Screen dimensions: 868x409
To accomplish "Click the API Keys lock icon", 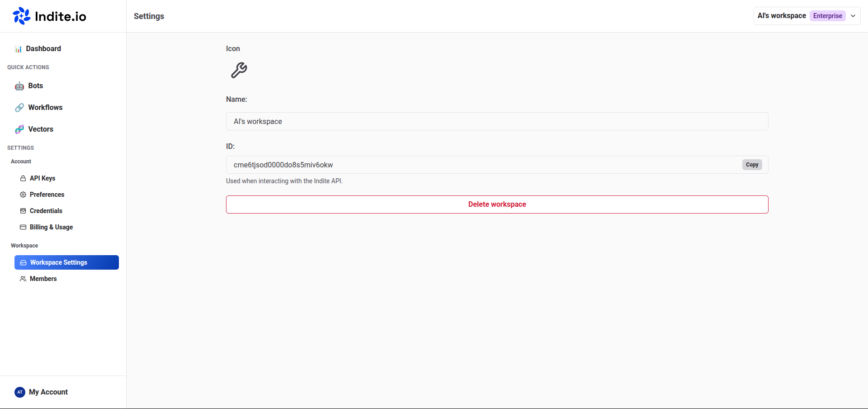I will [x=23, y=178].
